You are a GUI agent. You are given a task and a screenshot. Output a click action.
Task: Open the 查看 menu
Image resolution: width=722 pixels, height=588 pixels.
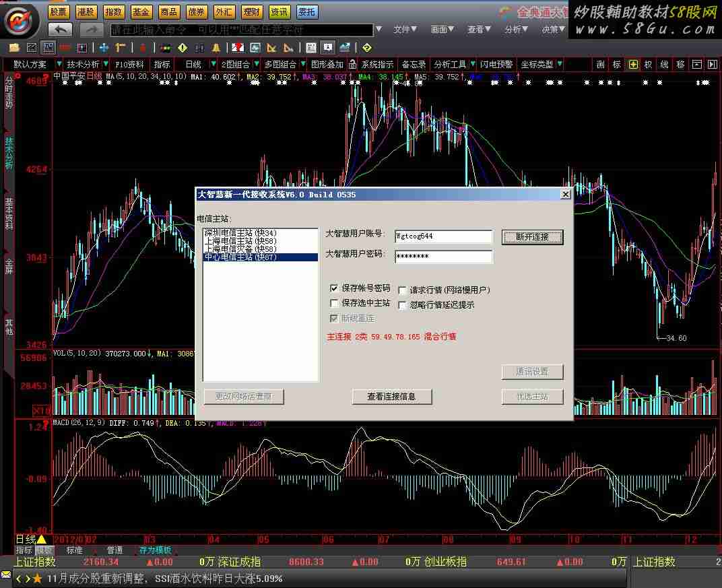point(479,30)
